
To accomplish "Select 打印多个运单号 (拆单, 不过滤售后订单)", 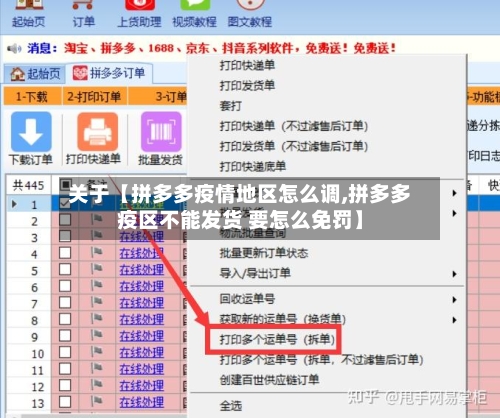I will point(321,360).
